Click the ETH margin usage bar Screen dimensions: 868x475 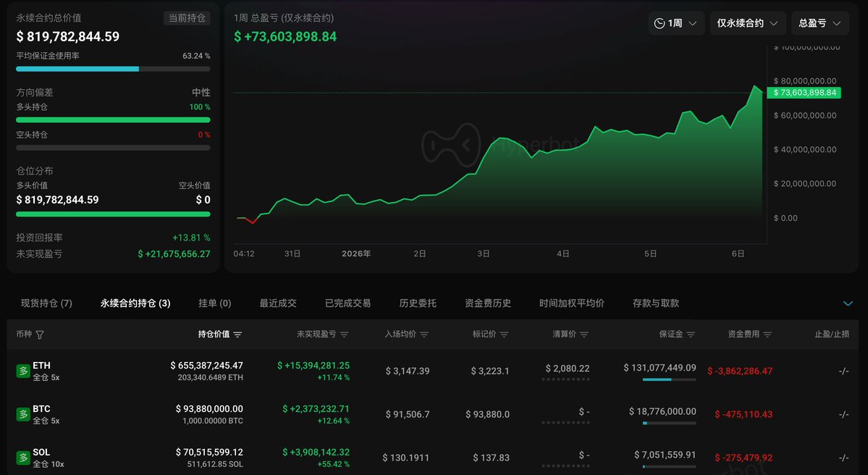[669, 379]
